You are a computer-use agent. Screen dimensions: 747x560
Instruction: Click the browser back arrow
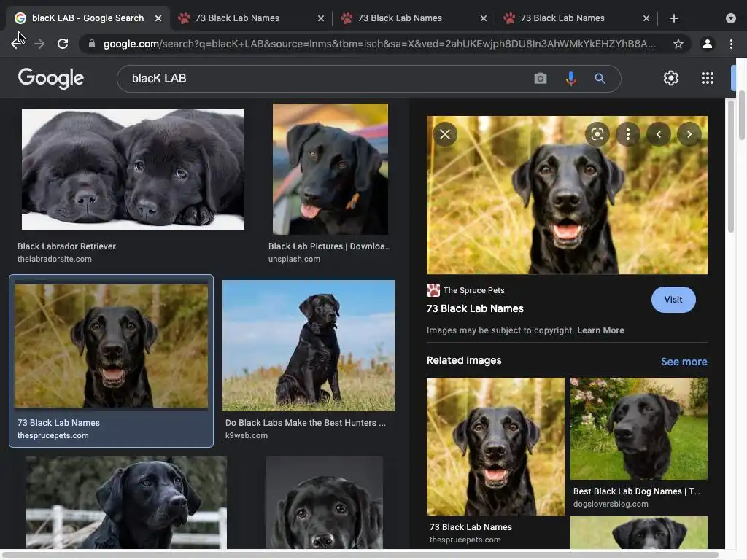pos(17,44)
